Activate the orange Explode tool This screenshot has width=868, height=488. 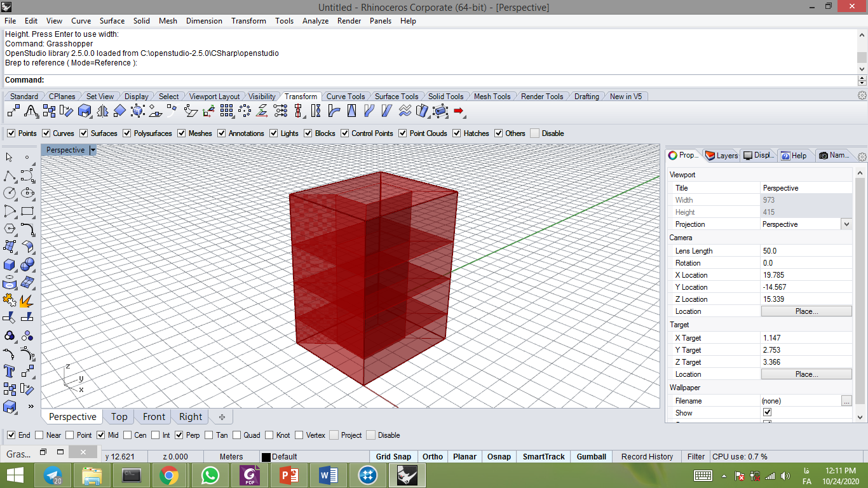tap(27, 300)
